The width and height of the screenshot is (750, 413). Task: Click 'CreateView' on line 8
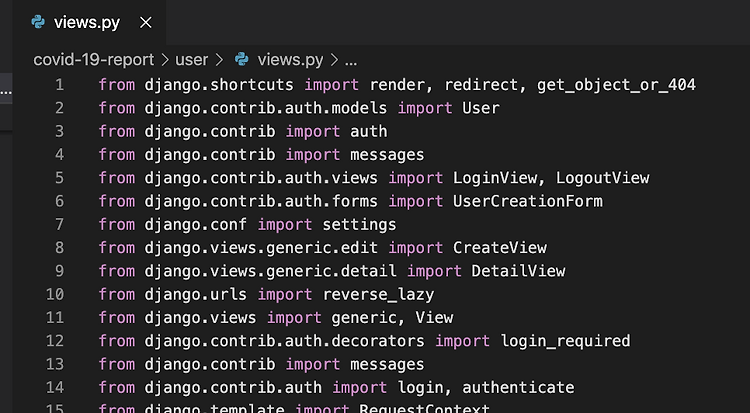[500, 248]
